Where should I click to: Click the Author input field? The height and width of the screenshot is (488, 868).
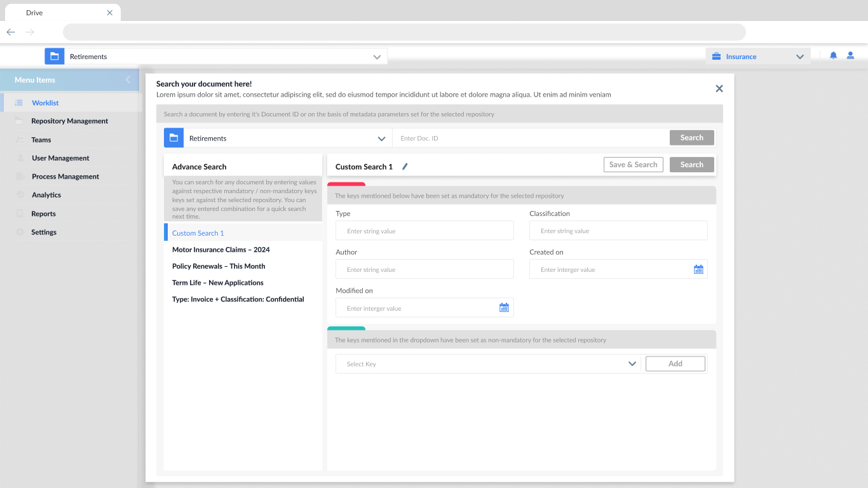coord(424,269)
